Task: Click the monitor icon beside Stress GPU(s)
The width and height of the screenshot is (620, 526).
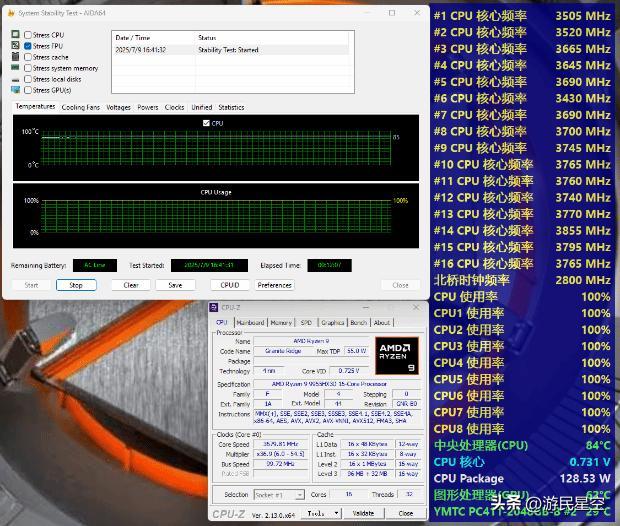Action: [15, 90]
